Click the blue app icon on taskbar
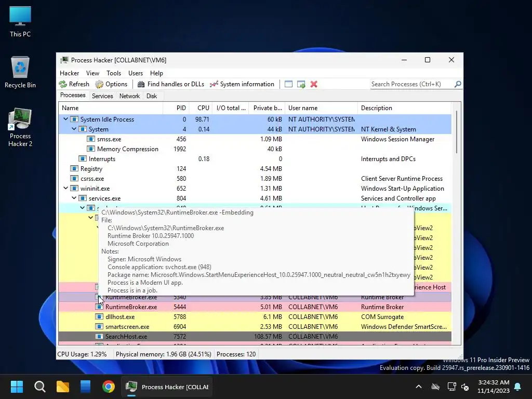Viewport: 532px width, 399px height. coord(86,387)
